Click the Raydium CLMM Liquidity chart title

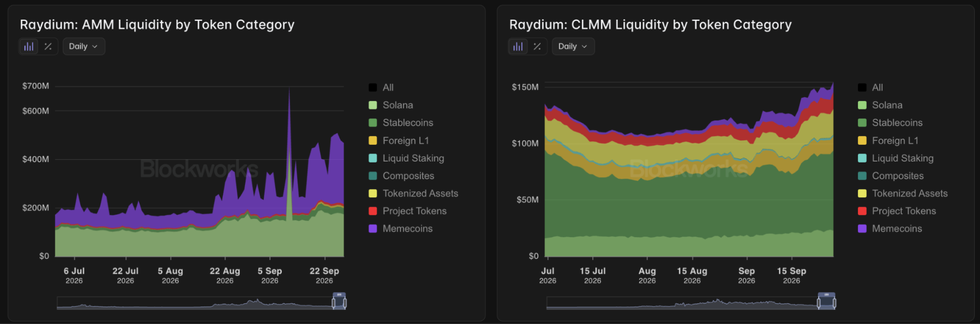click(650, 25)
